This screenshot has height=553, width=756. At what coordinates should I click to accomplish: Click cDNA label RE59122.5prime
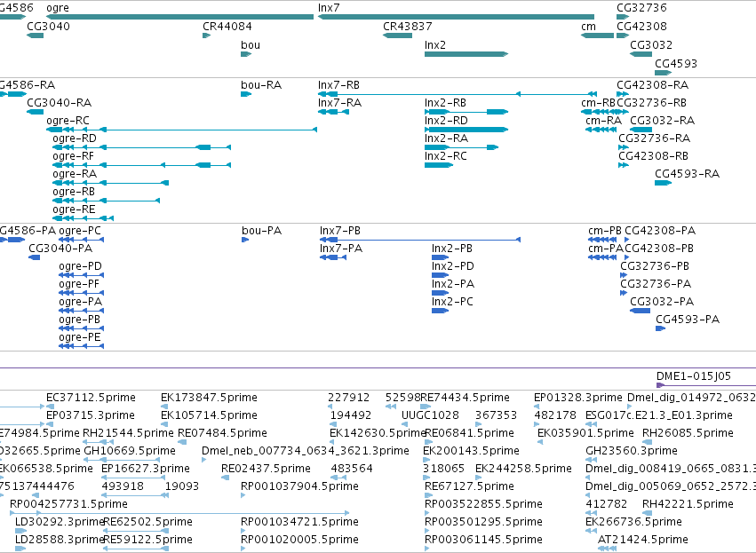point(148,540)
